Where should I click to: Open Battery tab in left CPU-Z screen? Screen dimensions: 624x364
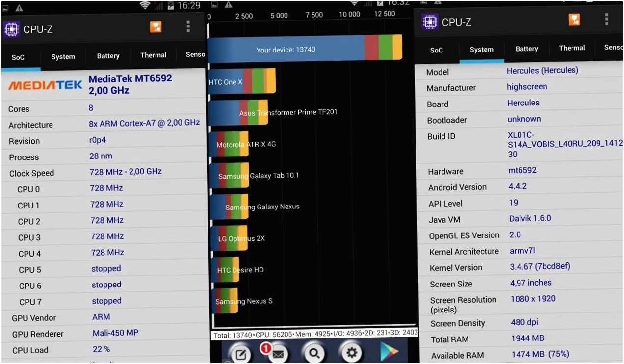108,56
